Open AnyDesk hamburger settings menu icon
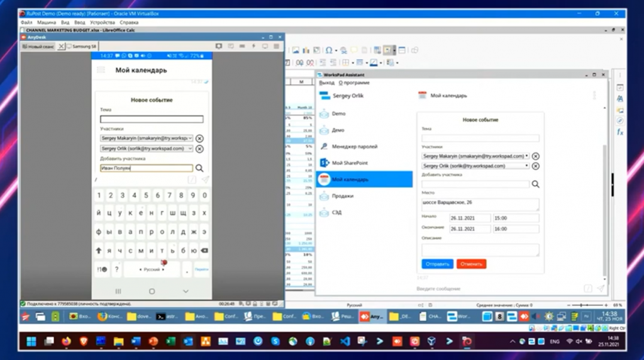This screenshot has width=644, height=360. [x=277, y=47]
